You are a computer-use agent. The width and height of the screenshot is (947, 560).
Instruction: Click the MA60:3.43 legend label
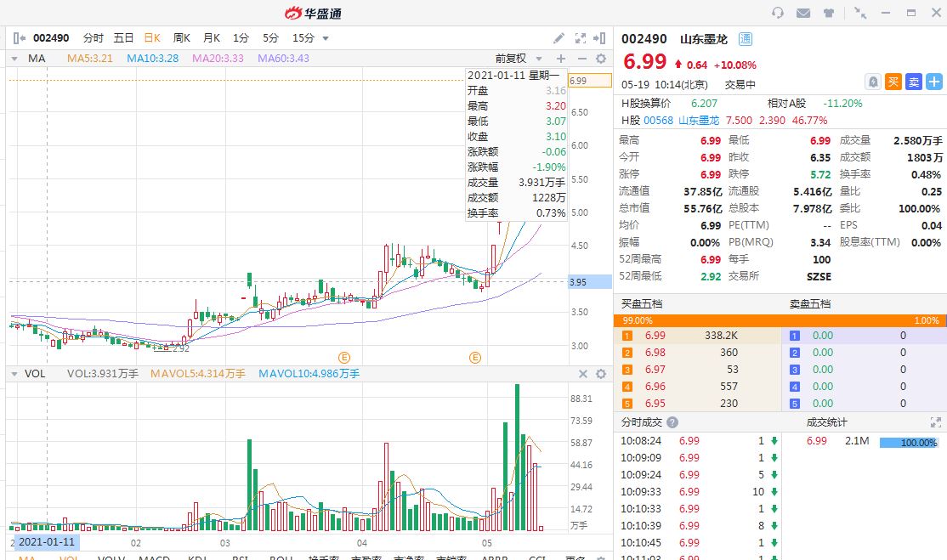283,59
